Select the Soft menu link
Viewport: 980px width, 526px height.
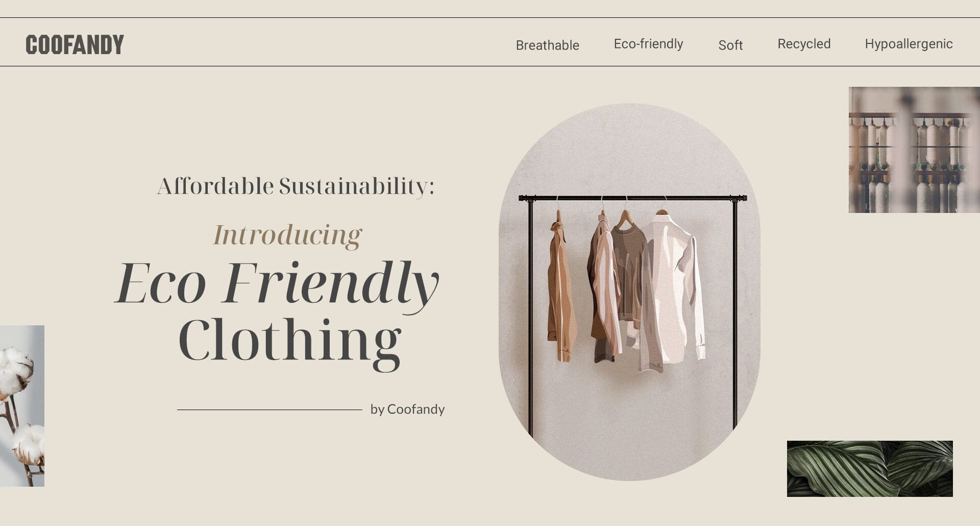[730, 45]
